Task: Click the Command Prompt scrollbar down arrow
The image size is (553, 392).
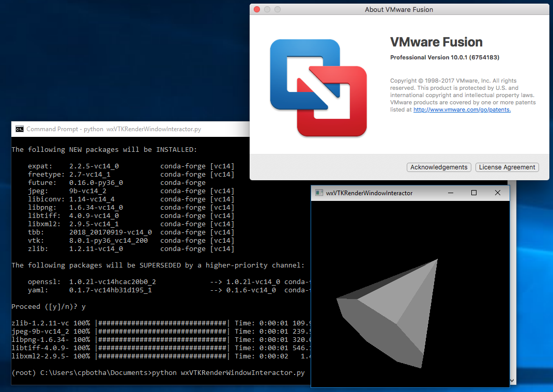Action: [x=513, y=381]
